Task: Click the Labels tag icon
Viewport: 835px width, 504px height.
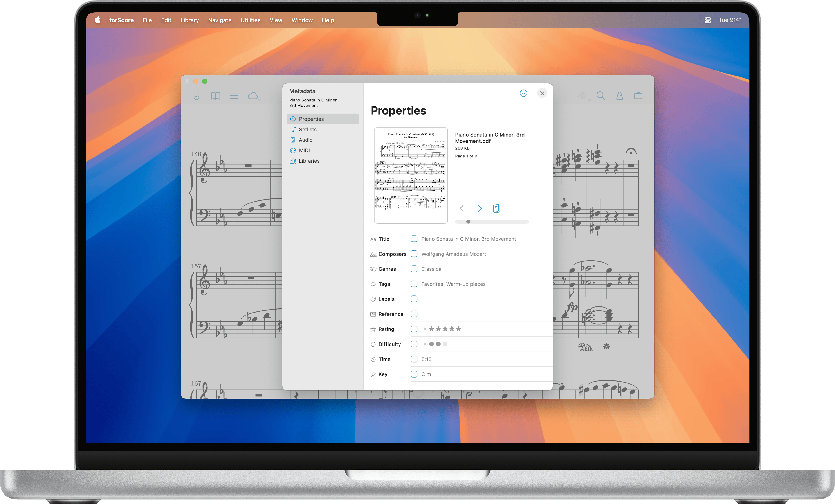Action: coord(373,299)
